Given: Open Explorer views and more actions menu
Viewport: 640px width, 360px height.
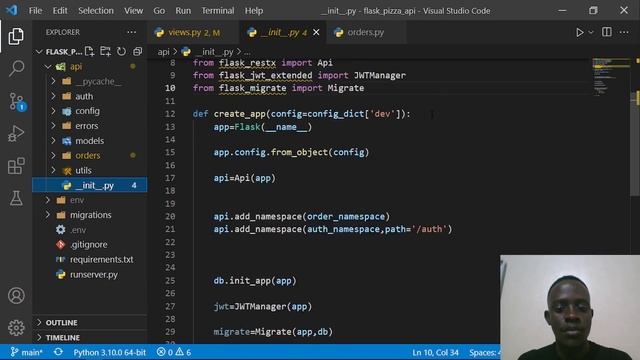Looking at the screenshot, I should [x=131, y=32].
